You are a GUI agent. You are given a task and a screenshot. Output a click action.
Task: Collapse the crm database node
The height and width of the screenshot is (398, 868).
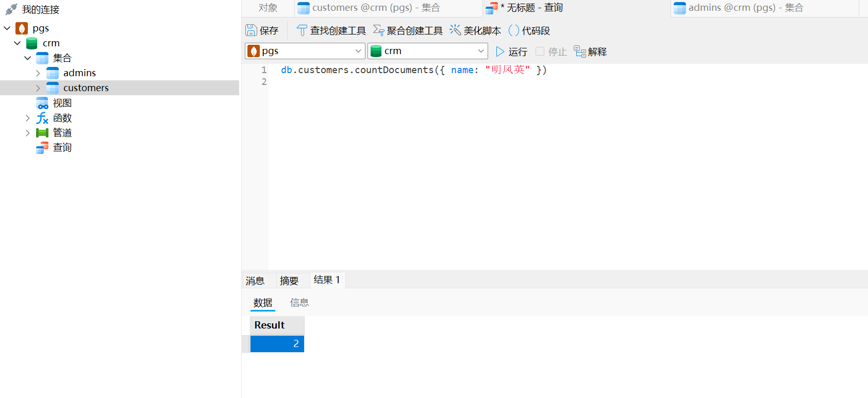tap(18, 43)
